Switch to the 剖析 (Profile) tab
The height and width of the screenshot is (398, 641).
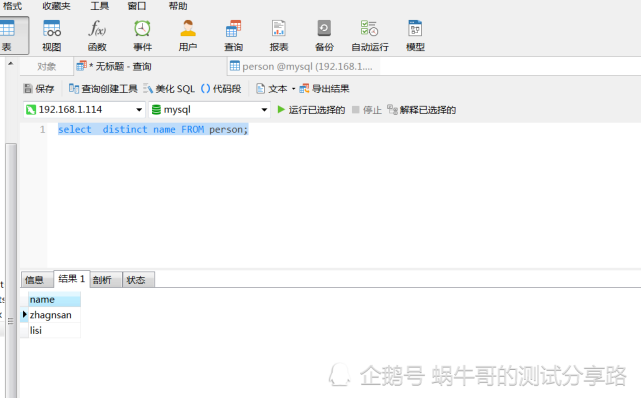[105, 280]
